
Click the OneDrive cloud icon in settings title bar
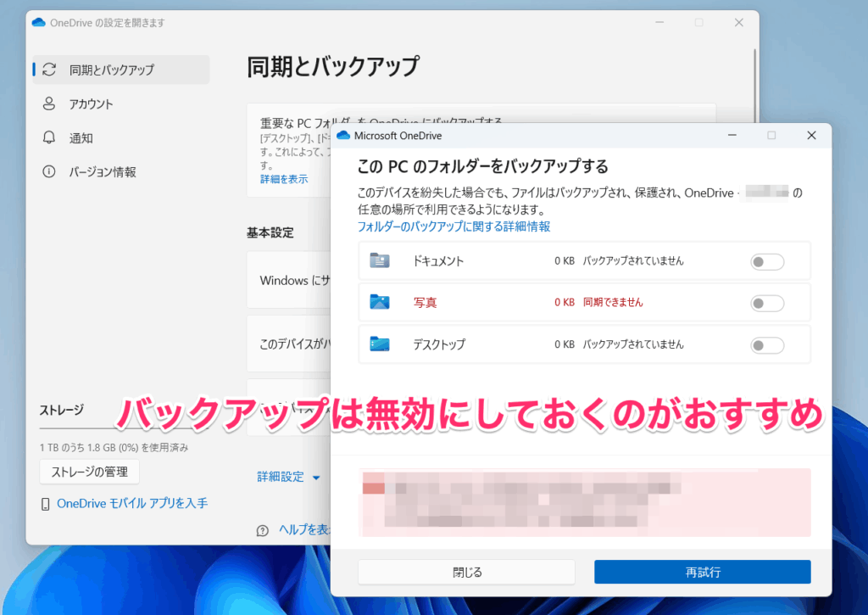tap(39, 22)
